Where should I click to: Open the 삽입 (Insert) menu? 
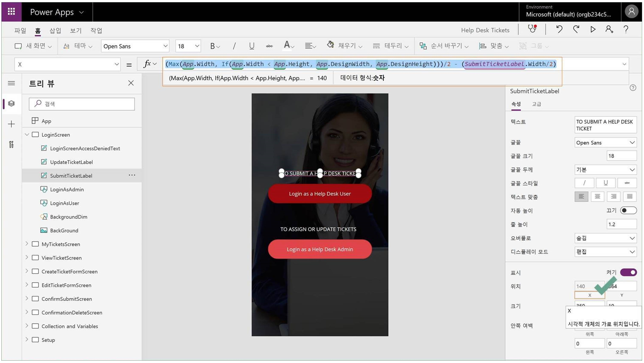click(x=55, y=30)
